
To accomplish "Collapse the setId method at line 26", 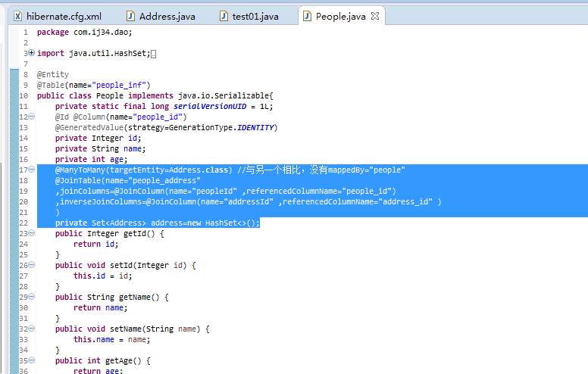I will pos(32,265).
